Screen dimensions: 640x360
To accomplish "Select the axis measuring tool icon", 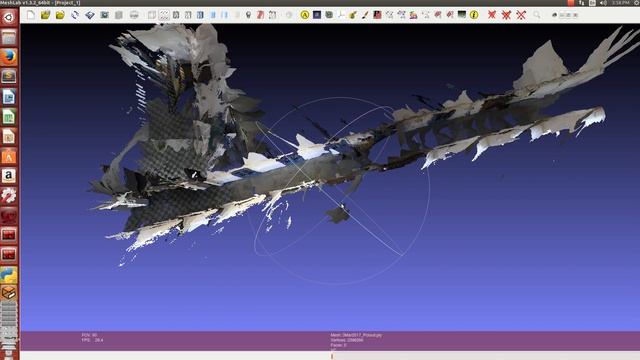I will click(x=341, y=15).
